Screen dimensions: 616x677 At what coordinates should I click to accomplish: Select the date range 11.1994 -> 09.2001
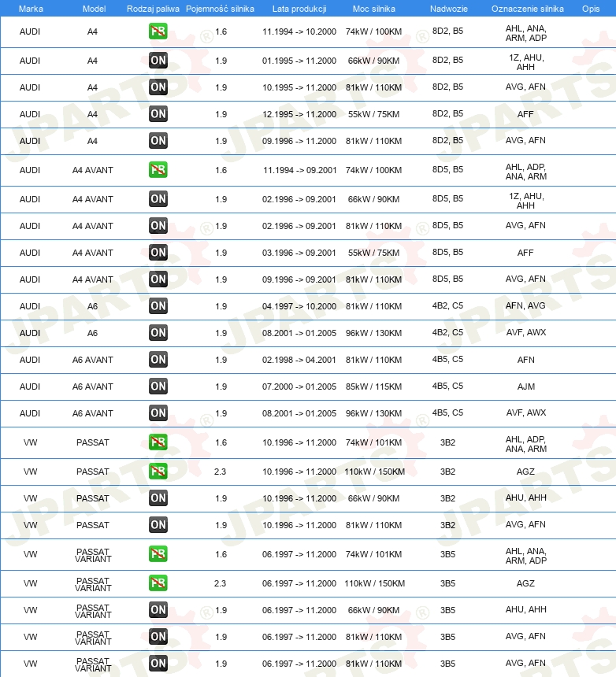pyautogui.click(x=299, y=170)
